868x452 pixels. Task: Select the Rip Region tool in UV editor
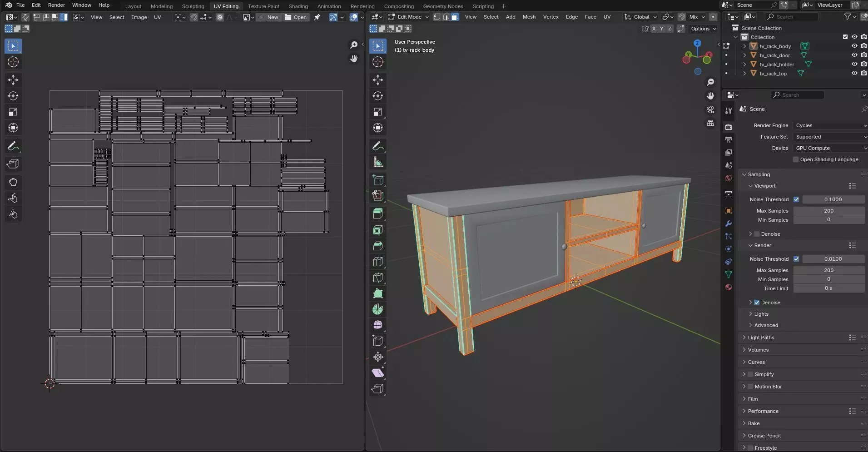[13, 164]
